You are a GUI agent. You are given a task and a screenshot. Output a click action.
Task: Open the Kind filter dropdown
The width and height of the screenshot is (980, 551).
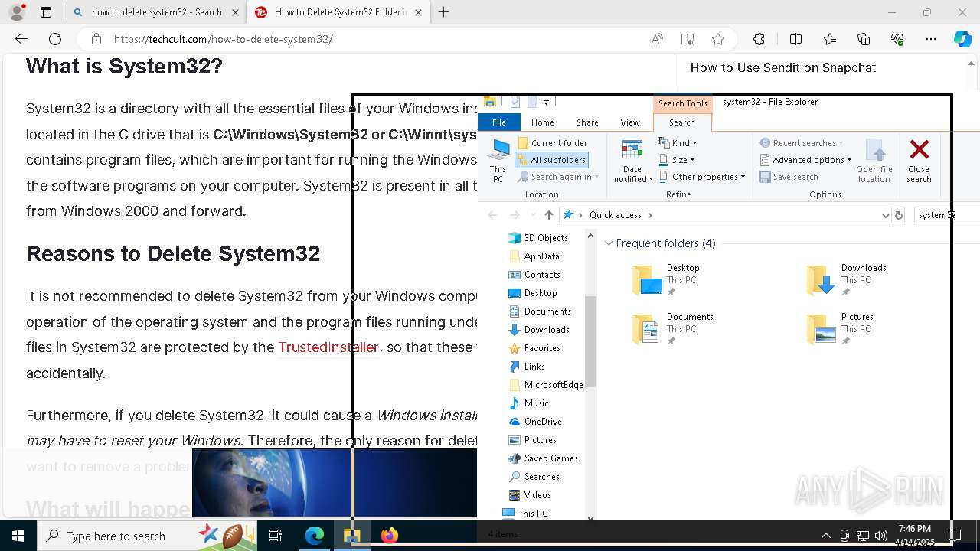coord(678,143)
